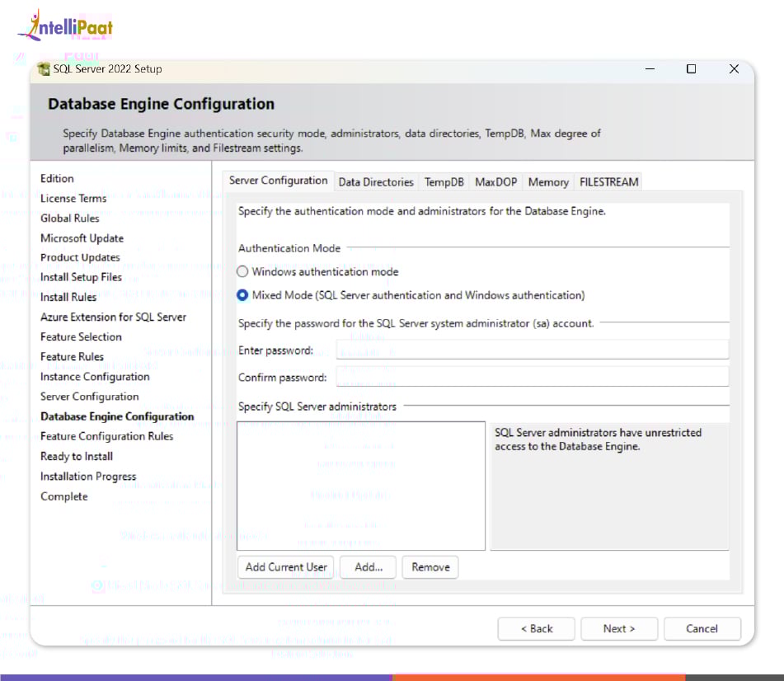Click the SQL Server Setup title bar icon
784x681 pixels.
point(44,69)
